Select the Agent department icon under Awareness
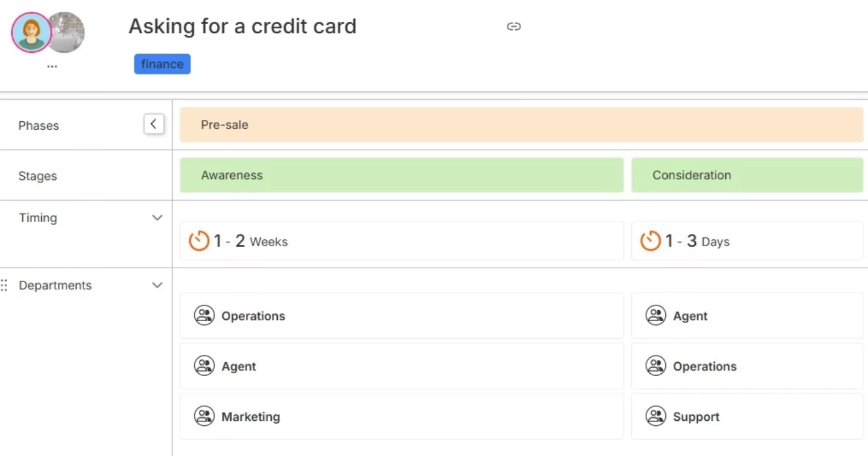 204,365
